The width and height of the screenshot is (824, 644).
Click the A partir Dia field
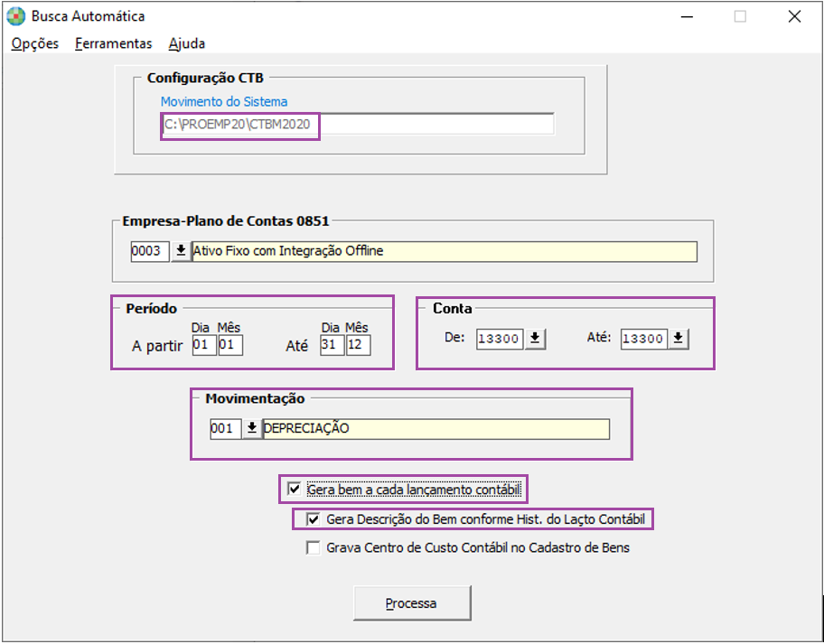pos(204,346)
